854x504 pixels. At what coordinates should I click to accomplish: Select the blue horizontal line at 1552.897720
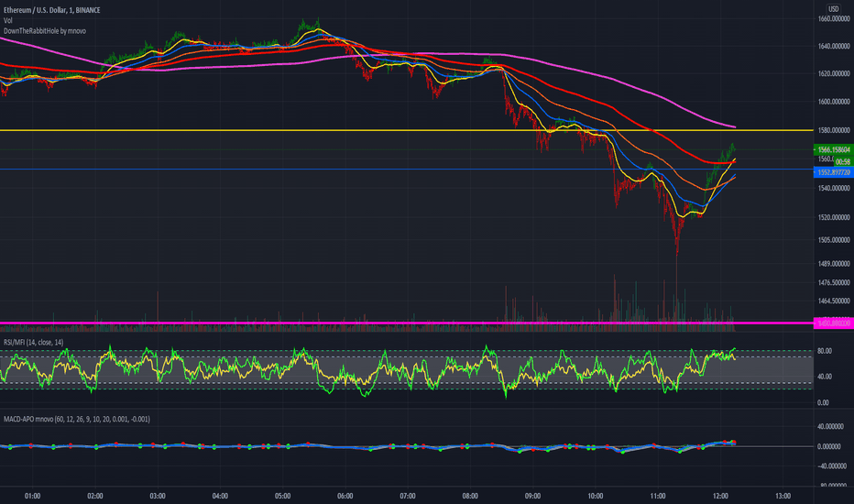click(x=406, y=170)
